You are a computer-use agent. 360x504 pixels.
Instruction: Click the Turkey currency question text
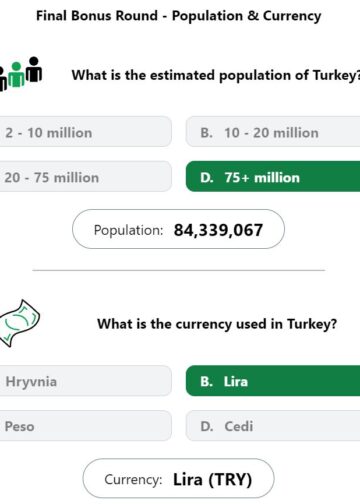tap(217, 324)
